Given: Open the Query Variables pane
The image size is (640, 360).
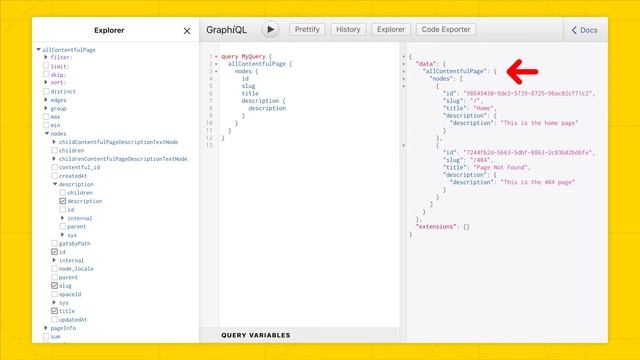Looking at the screenshot, I should pos(256,335).
